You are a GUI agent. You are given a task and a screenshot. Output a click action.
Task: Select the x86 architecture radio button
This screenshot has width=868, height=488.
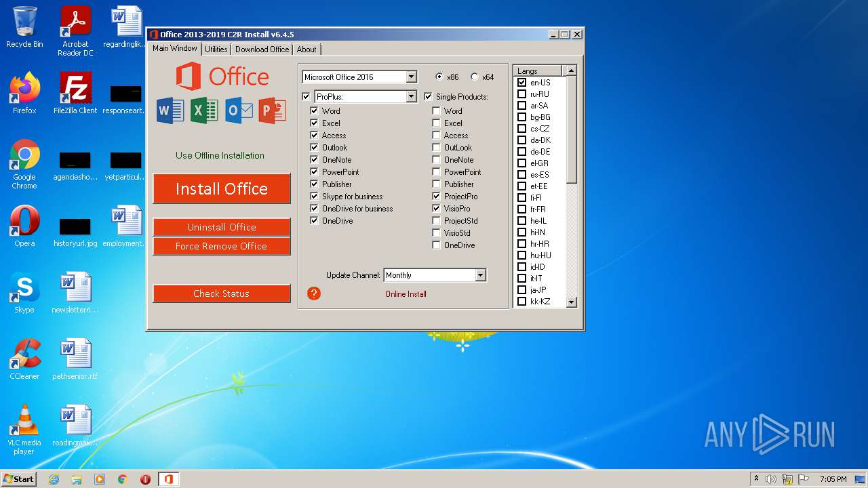439,77
